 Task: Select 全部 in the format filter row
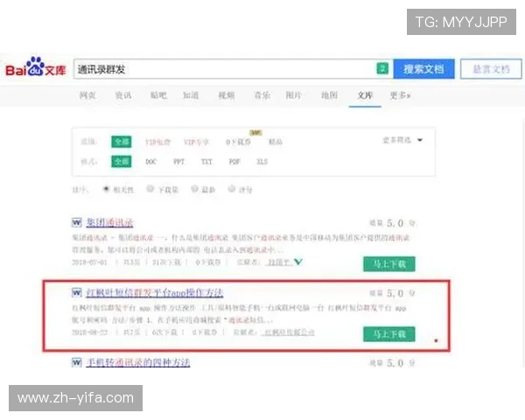(122, 161)
